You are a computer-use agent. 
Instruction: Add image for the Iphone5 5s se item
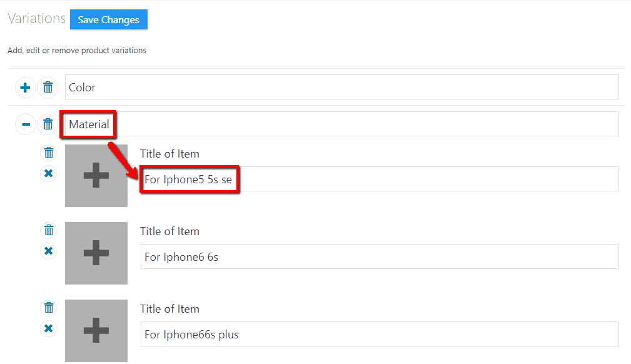[x=96, y=176]
